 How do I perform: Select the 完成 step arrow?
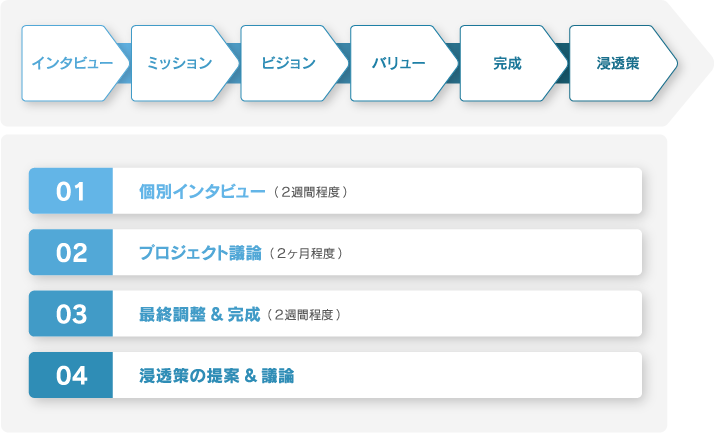click(507, 63)
